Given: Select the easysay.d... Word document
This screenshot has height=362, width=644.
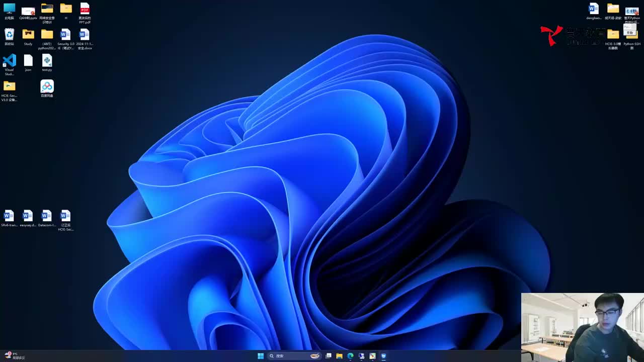Looking at the screenshot, I should 28,219.
